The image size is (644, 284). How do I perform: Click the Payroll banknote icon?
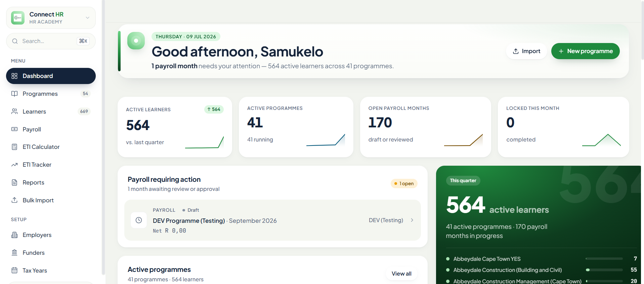(x=14, y=129)
